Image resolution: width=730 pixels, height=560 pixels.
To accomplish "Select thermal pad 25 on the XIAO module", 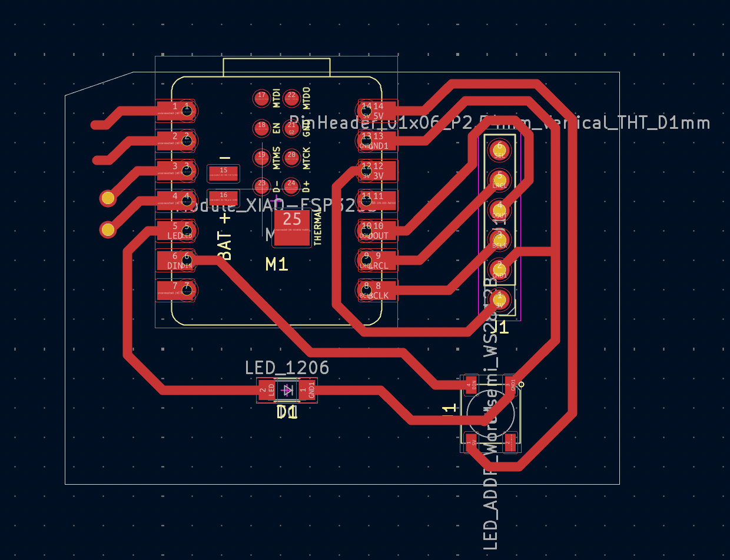I will pyautogui.click(x=293, y=228).
